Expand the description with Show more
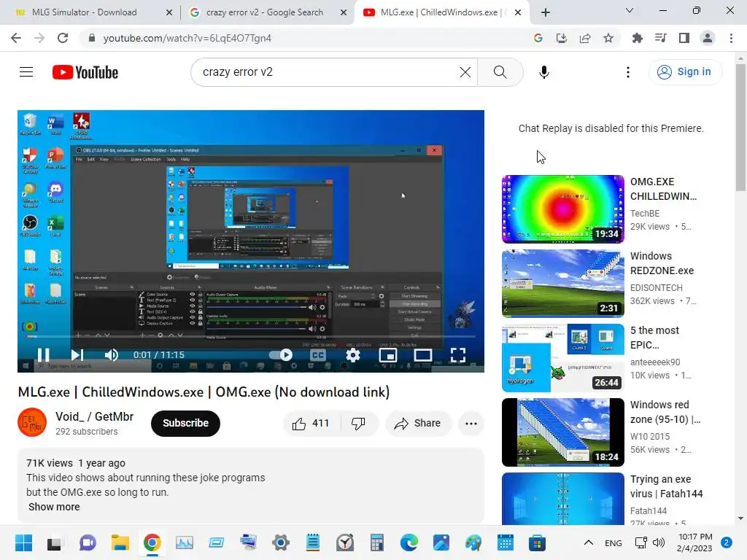 (x=54, y=507)
